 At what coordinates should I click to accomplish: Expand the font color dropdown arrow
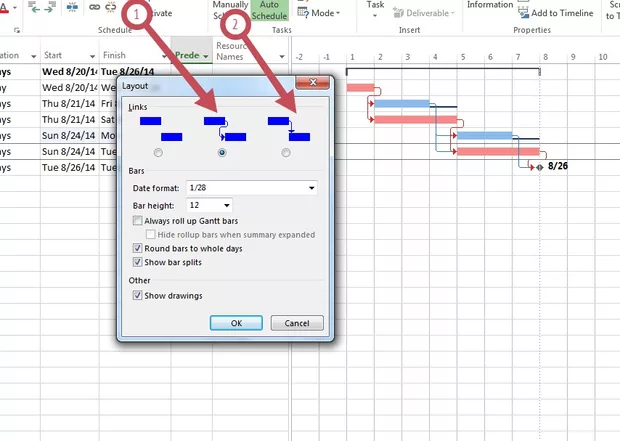coord(15,8)
